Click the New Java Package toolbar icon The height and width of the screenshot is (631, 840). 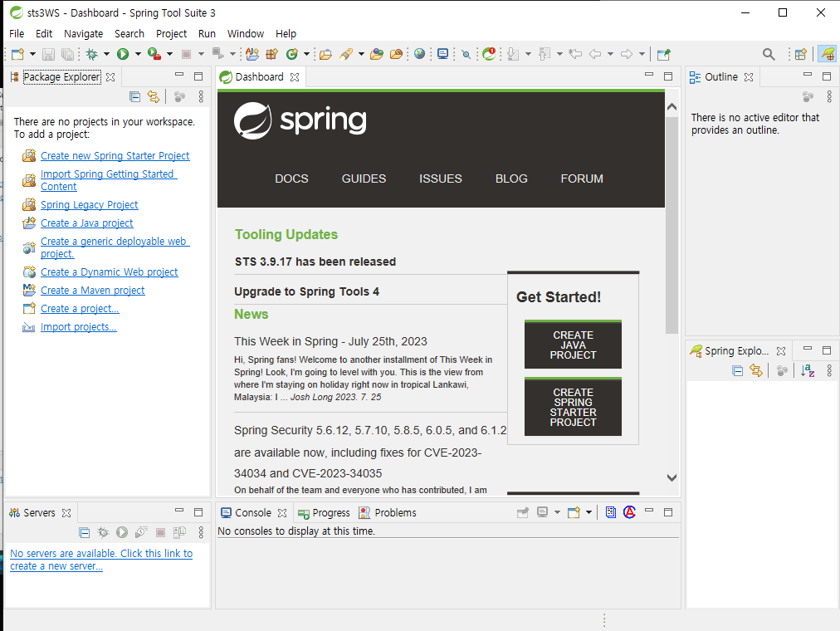(272, 54)
